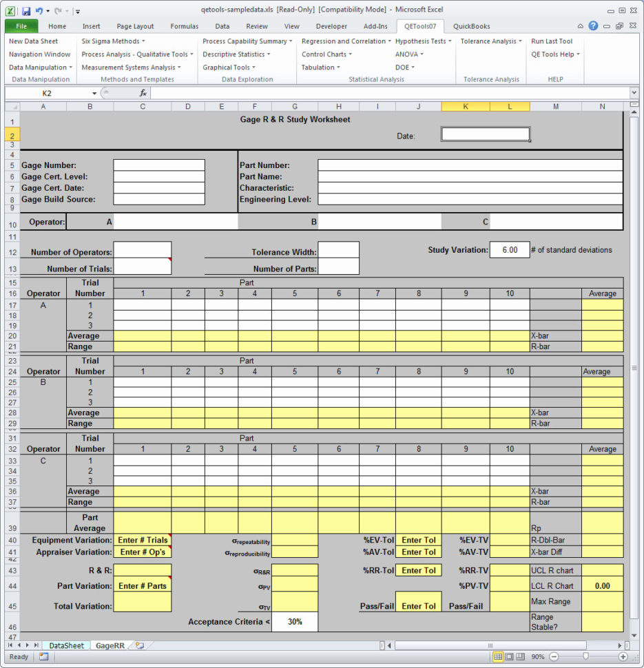Open the ANOVA dropdown
This screenshot has height=668, width=644.
point(408,54)
